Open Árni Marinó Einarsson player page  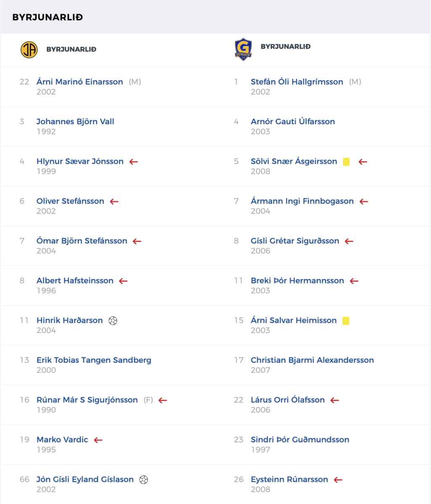tap(80, 82)
